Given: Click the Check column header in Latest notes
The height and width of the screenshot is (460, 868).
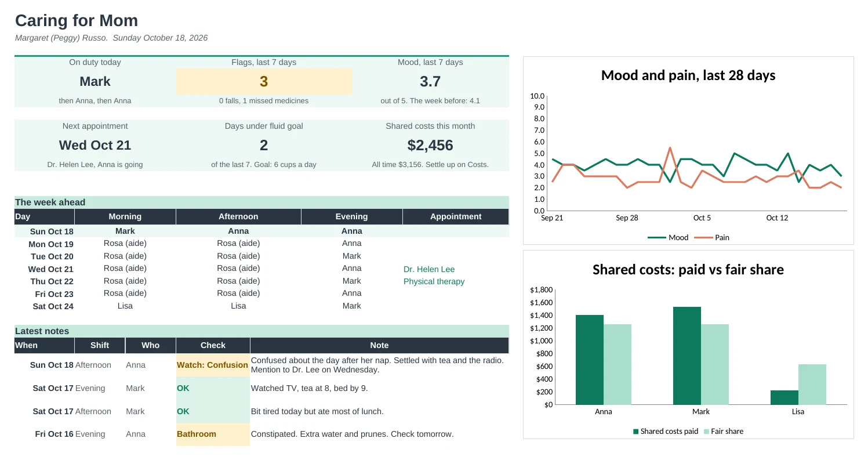Looking at the screenshot, I should pyautogui.click(x=213, y=345).
